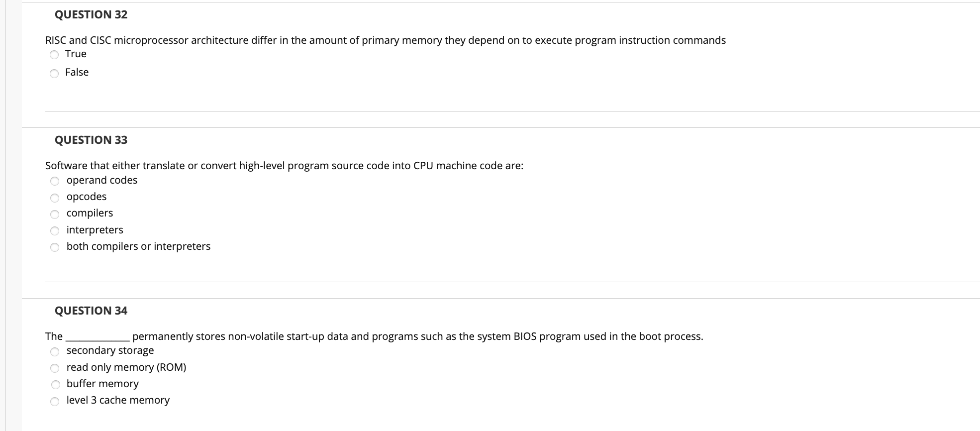
Task: Click the BIOS boot process question text
Action: [x=373, y=336]
